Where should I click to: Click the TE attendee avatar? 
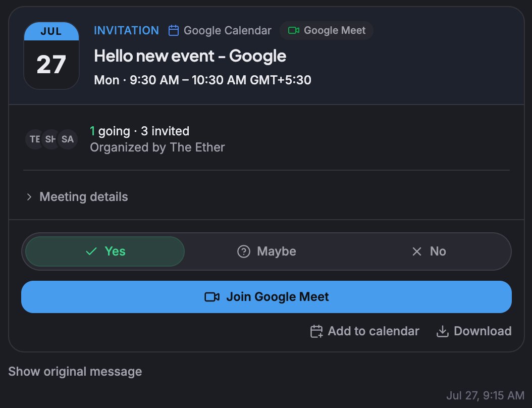34,139
